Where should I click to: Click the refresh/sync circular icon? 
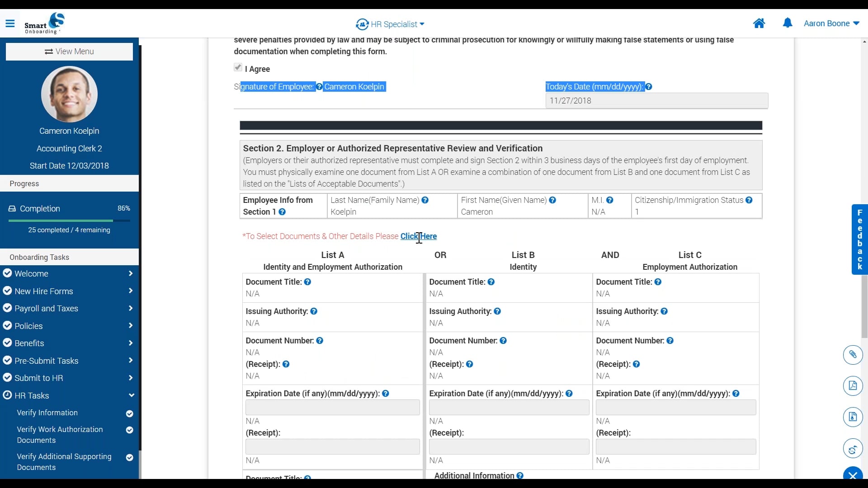(853, 449)
